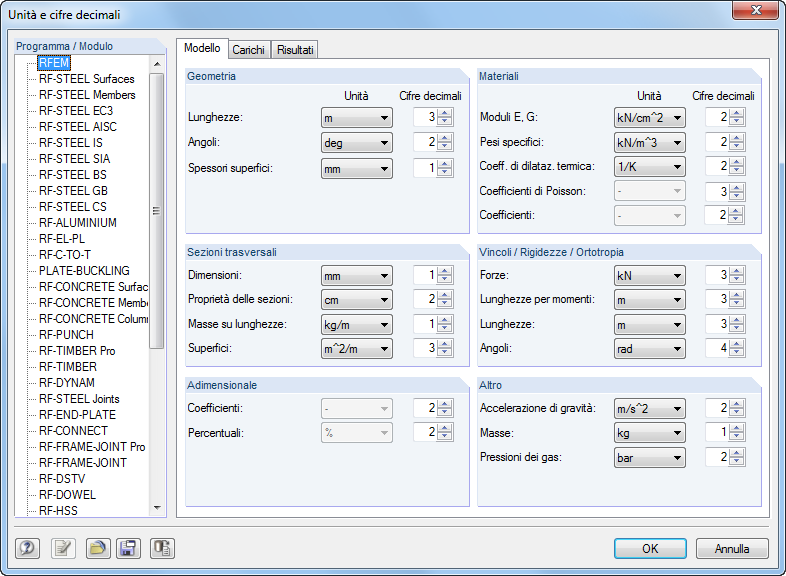Select RF-PUNCH module

[x=66, y=335]
